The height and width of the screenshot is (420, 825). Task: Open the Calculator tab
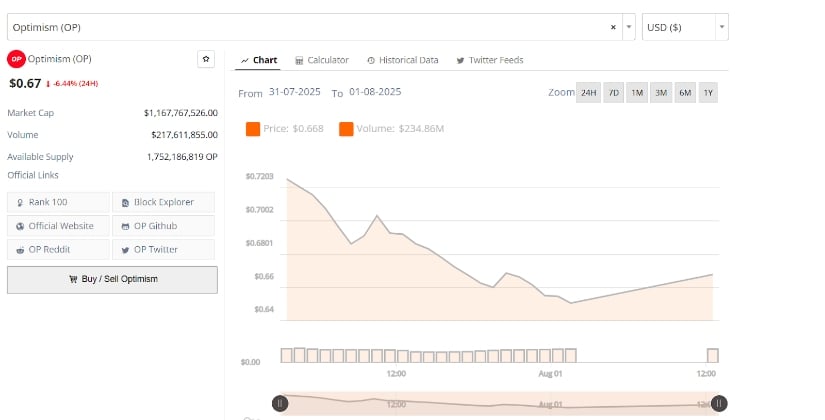click(x=321, y=60)
